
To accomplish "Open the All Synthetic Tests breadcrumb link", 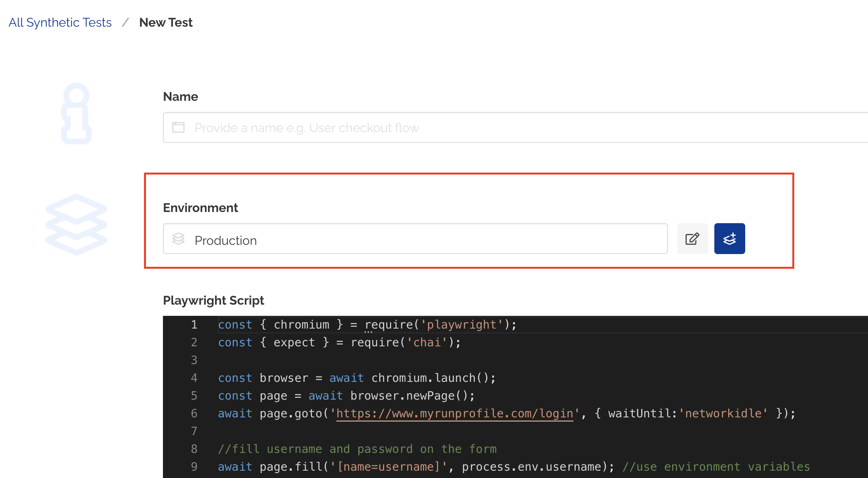I will click(x=60, y=22).
